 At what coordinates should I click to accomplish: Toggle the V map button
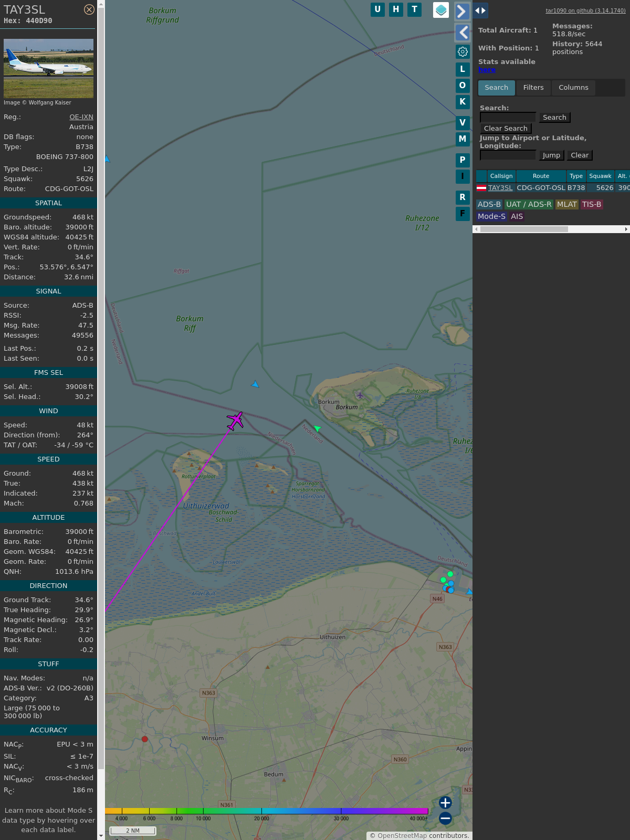click(463, 123)
